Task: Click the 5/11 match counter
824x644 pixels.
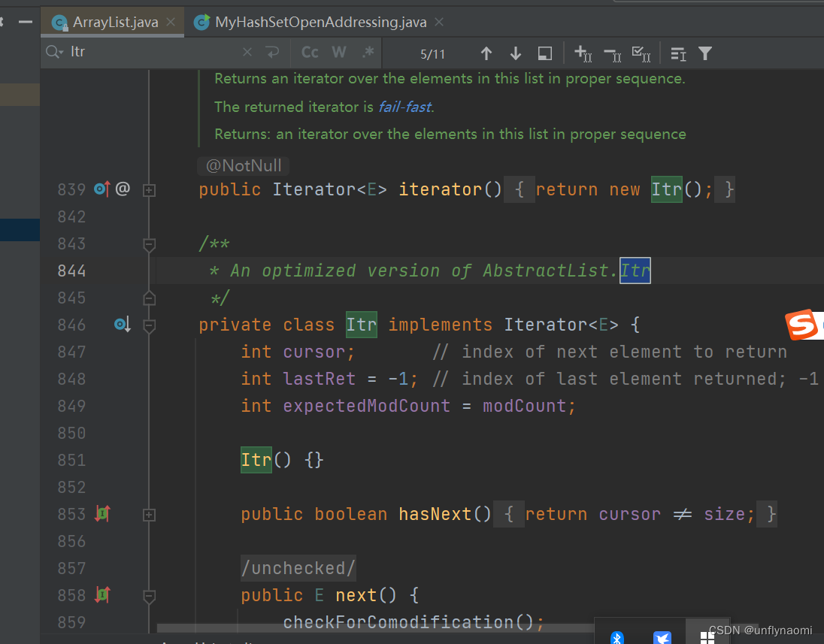Action: coord(432,54)
